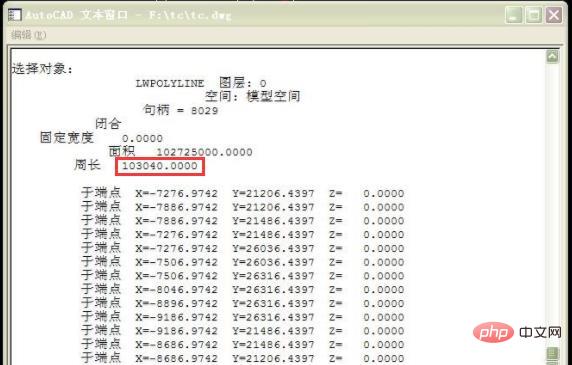Image resolution: width=572 pixels, height=365 pixels.
Task: Click the 空间: 模型空间 line
Action: tap(252, 97)
